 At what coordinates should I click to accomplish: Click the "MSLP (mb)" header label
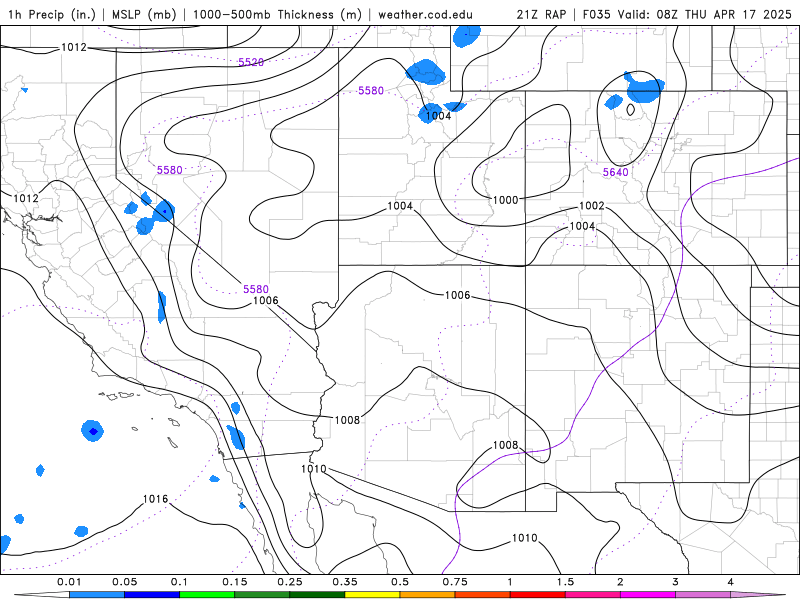(x=144, y=14)
